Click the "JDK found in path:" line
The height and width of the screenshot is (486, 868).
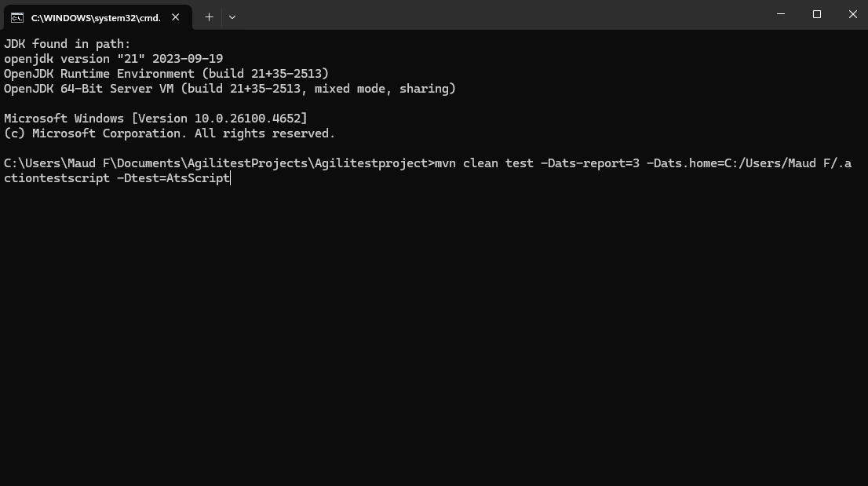click(x=67, y=44)
